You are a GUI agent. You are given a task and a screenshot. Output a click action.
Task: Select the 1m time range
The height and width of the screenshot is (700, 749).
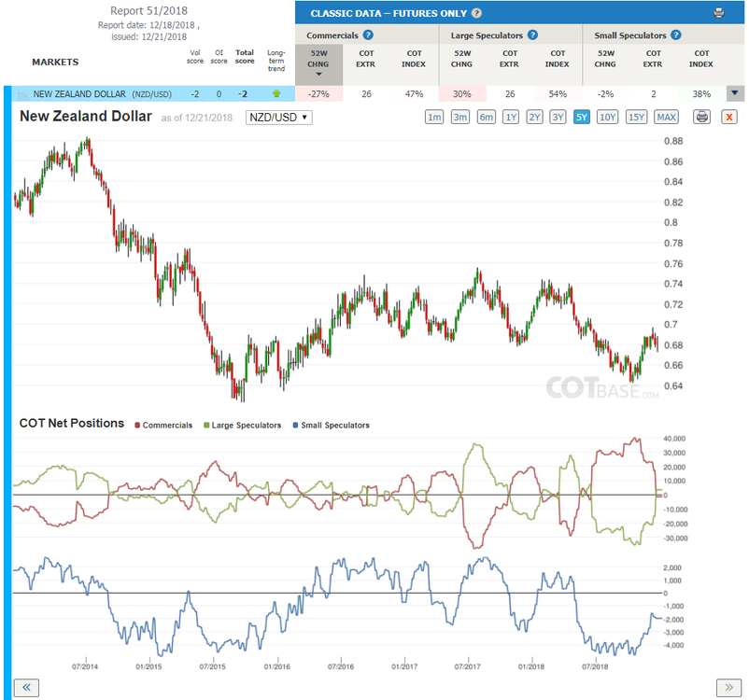point(434,117)
